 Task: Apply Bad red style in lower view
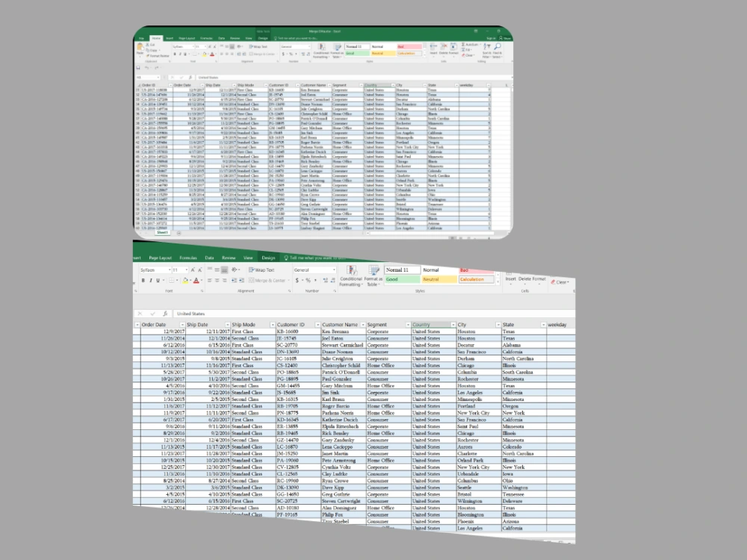pyautogui.click(x=477, y=270)
